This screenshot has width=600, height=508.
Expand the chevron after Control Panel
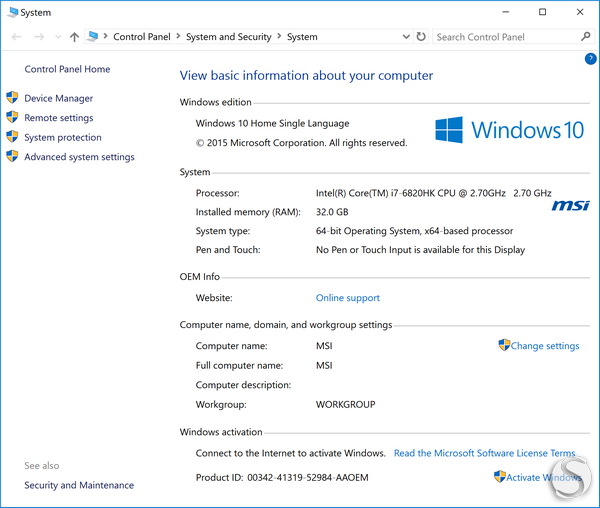click(178, 36)
